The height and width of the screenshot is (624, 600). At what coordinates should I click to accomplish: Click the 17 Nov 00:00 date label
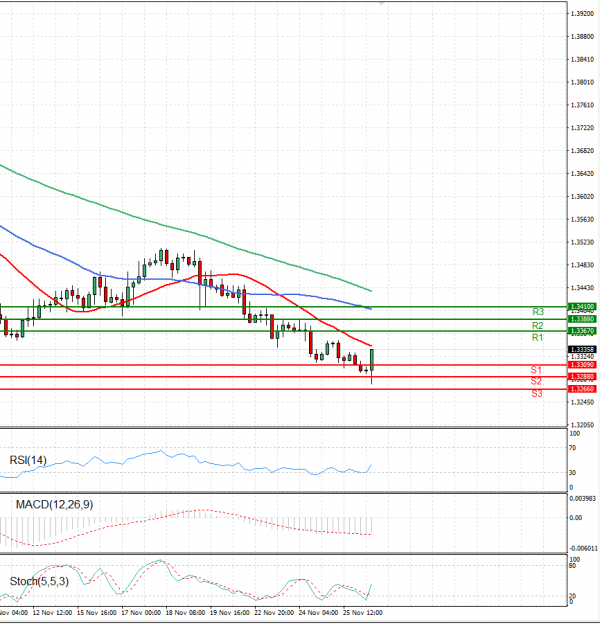(141, 613)
